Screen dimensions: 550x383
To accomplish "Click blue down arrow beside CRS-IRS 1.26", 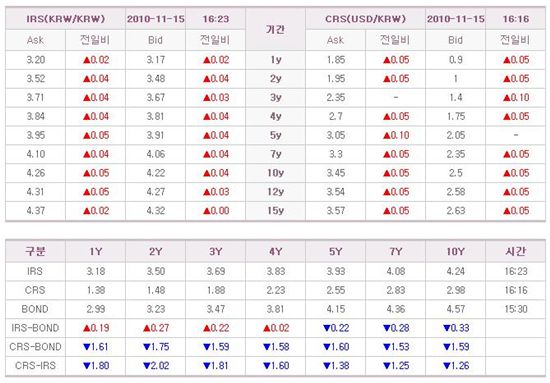I will point(447,366).
